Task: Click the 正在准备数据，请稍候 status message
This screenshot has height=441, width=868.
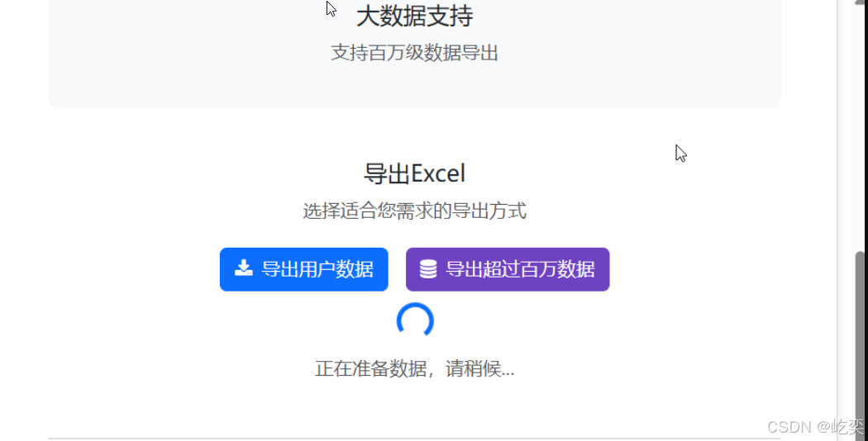Action: pyautogui.click(x=415, y=368)
